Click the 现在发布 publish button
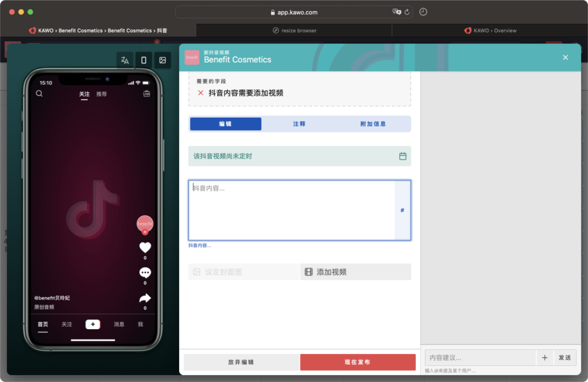The image size is (588, 382). coord(358,362)
